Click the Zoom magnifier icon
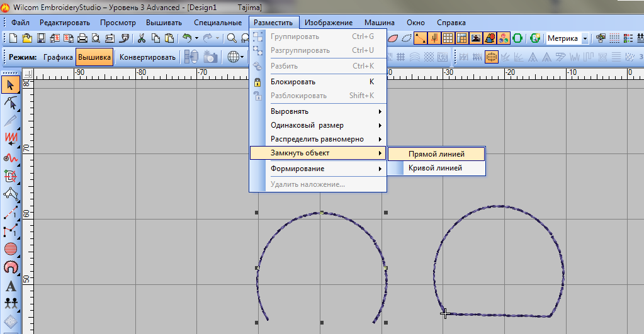644x334 pixels. point(232,38)
